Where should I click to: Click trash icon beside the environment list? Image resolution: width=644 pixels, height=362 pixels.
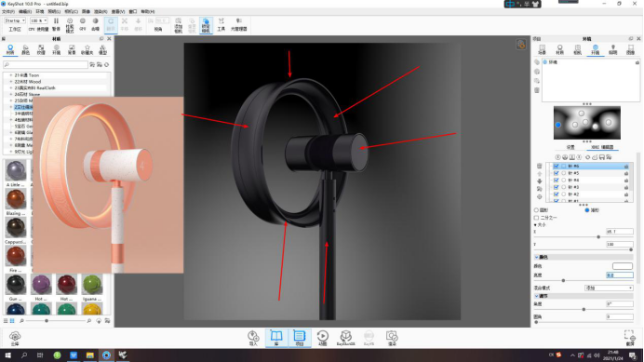tap(537, 90)
